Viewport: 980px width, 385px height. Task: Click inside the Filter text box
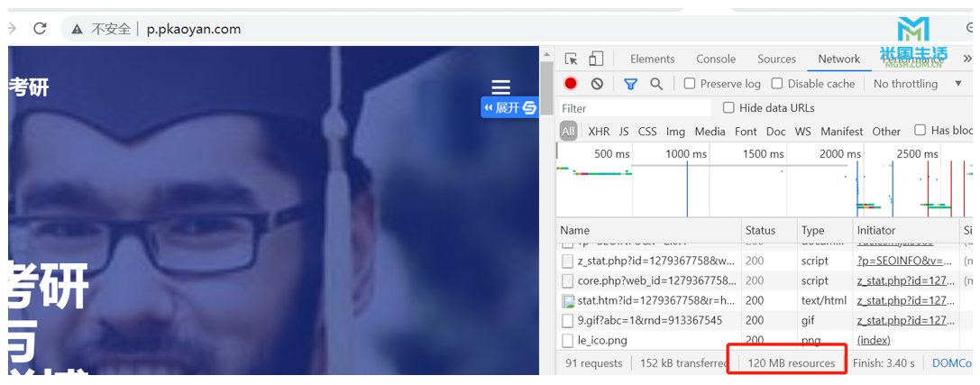[x=635, y=108]
